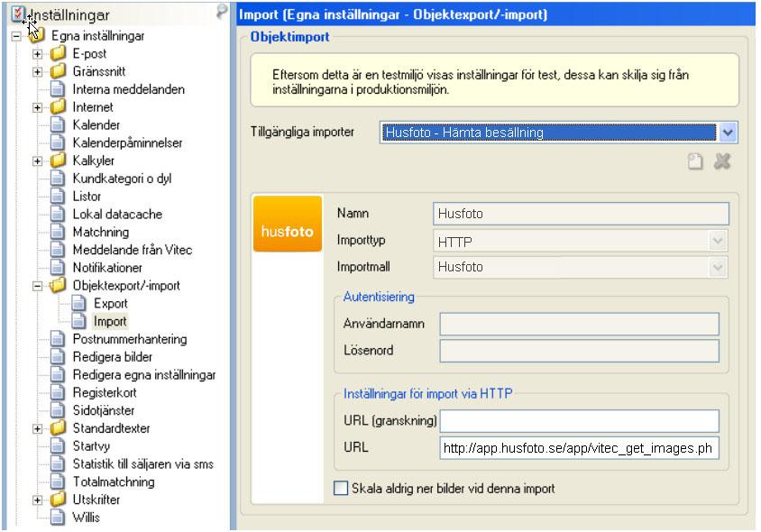The image size is (761, 532).
Task: Collapse the Egna inställningar tree node
Action: tap(16, 36)
